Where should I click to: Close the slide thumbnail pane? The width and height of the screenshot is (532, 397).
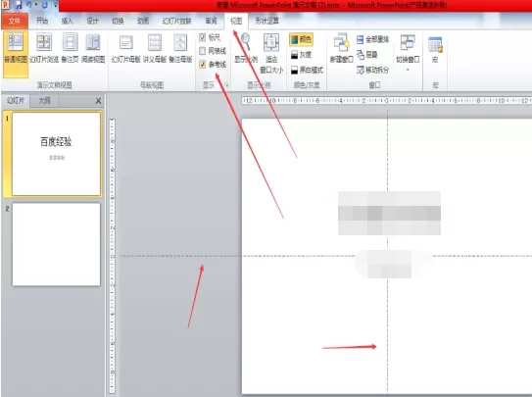(98, 101)
